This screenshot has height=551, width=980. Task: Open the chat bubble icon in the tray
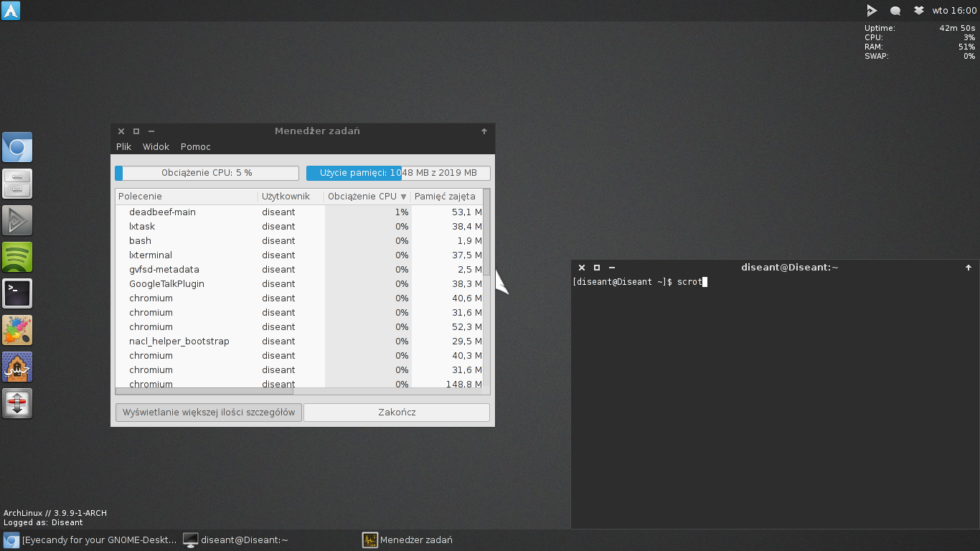(895, 10)
